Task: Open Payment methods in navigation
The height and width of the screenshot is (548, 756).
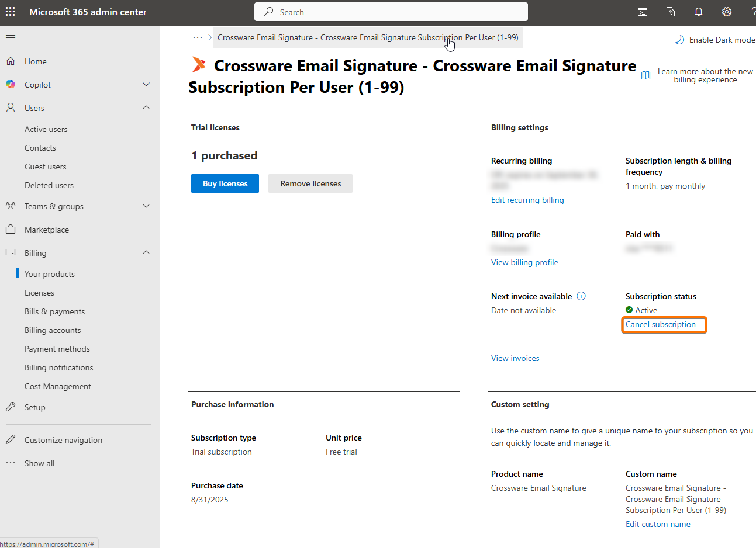Action: 57,349
